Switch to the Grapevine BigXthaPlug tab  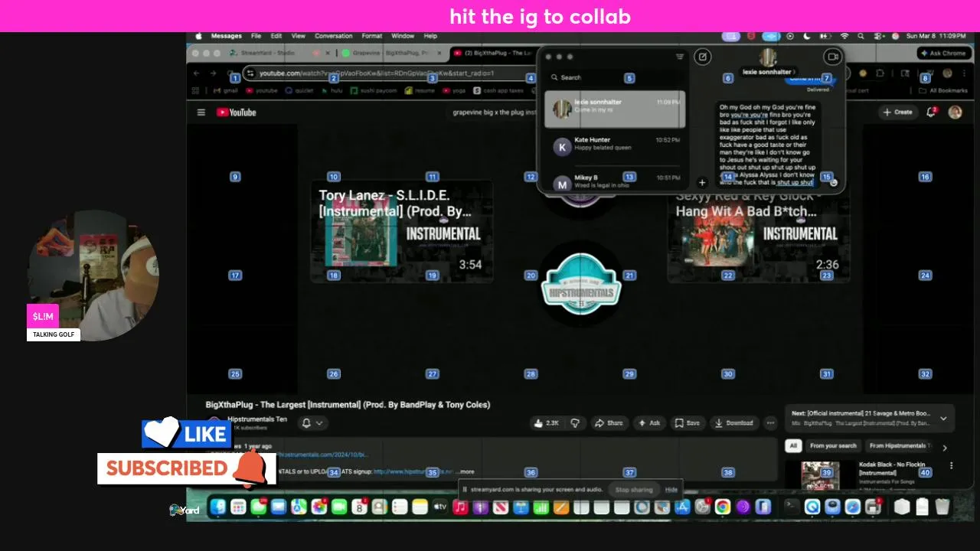[x=390, y=54]
